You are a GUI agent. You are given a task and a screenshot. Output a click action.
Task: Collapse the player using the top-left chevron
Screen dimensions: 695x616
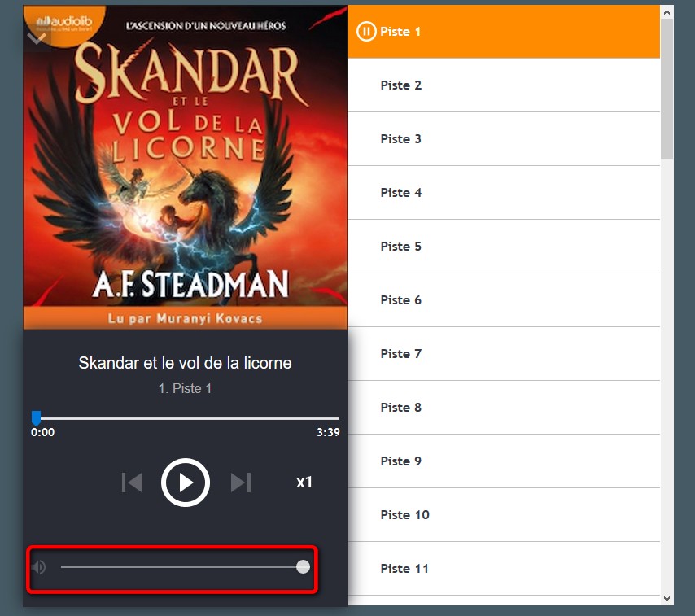tap(37, 38)
